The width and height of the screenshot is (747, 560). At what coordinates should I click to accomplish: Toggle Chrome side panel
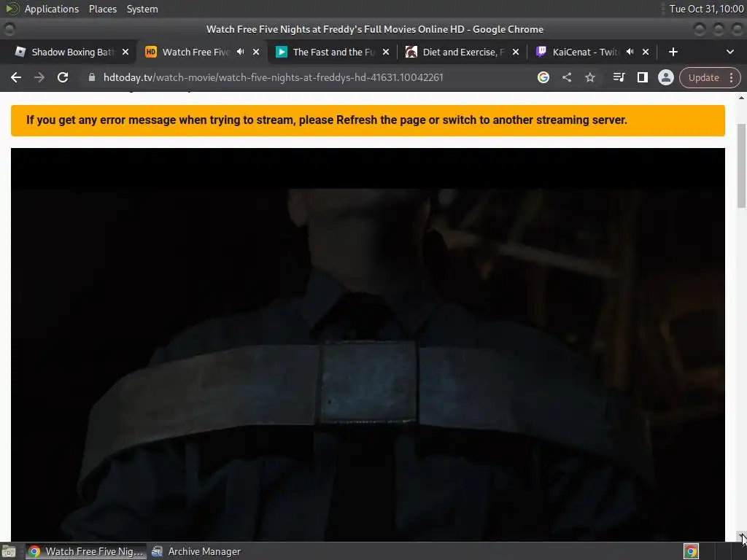(x=642, y=77)
